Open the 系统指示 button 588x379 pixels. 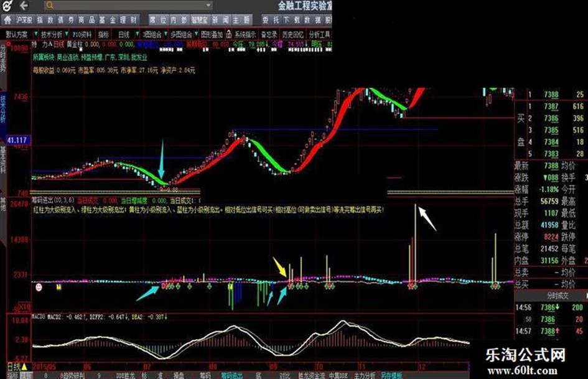tap(245, 34)
